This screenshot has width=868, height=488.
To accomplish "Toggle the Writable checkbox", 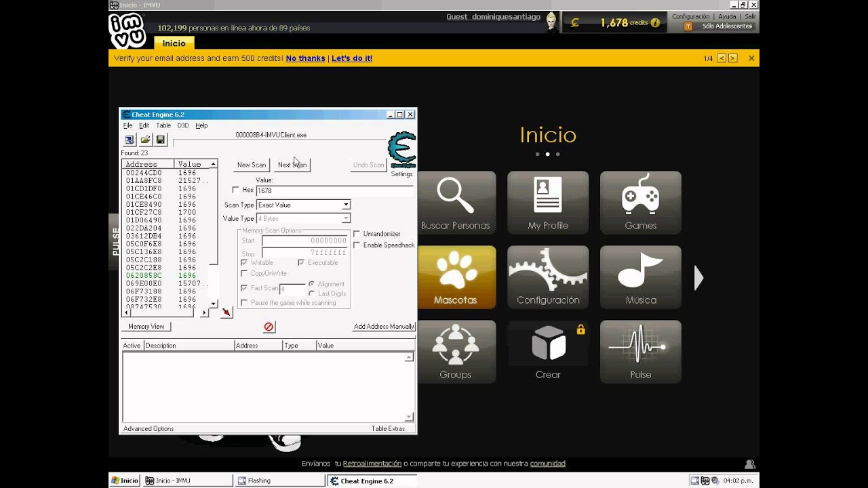I will click(244, 262).
